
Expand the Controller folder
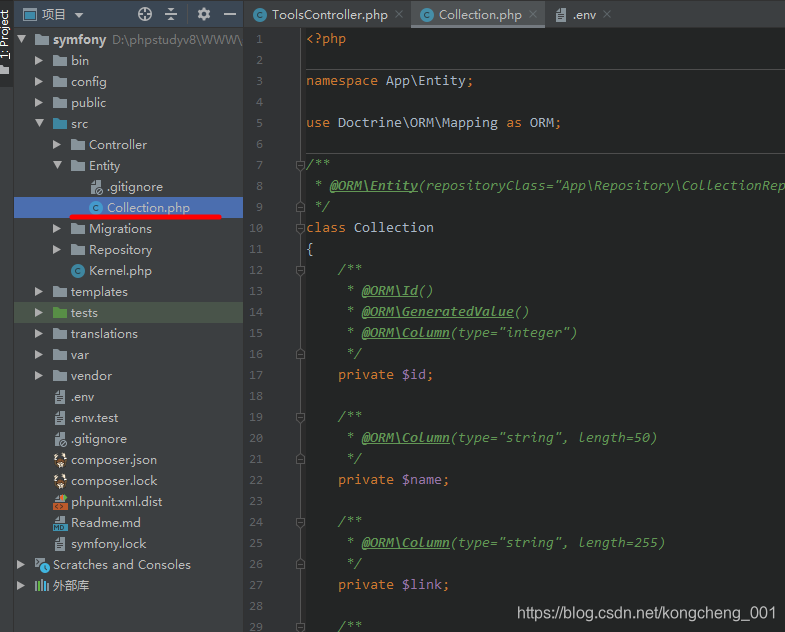(57, 145)
